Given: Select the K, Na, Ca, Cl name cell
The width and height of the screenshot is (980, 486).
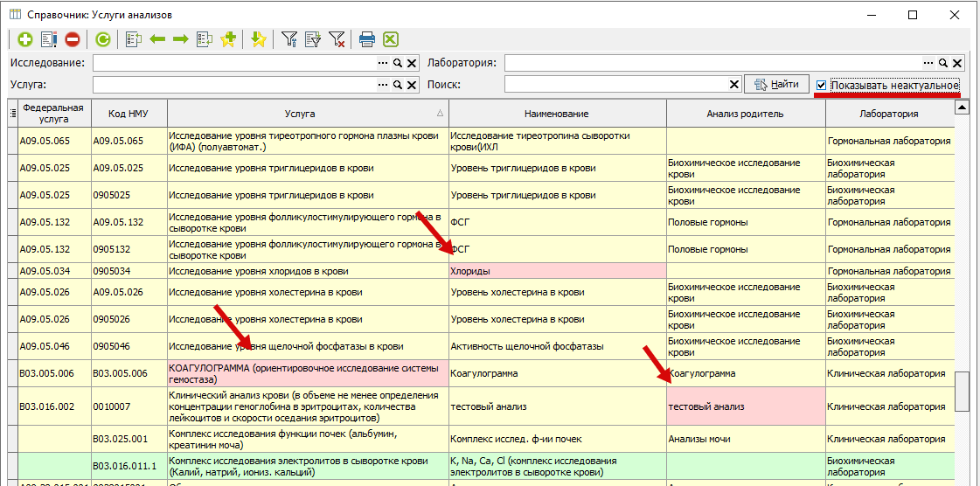Looking at the screenshot, I should tap(557, 466).
